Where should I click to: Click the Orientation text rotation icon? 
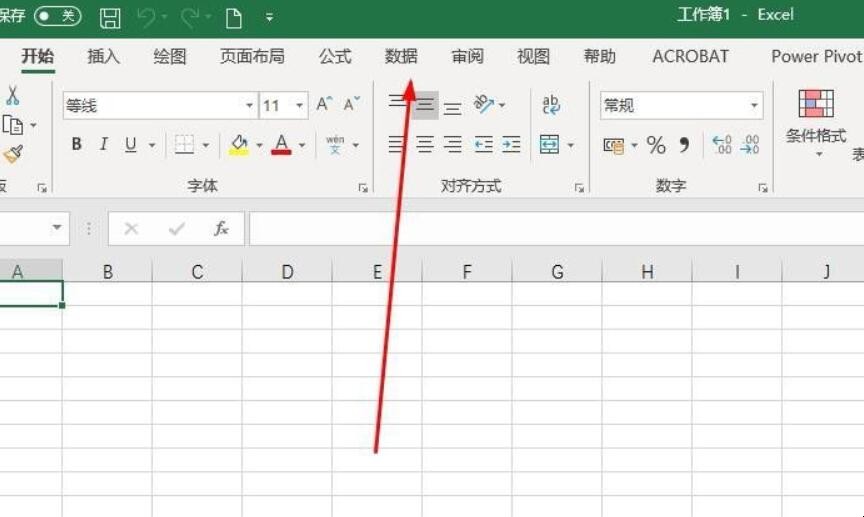tap(483, 104)
